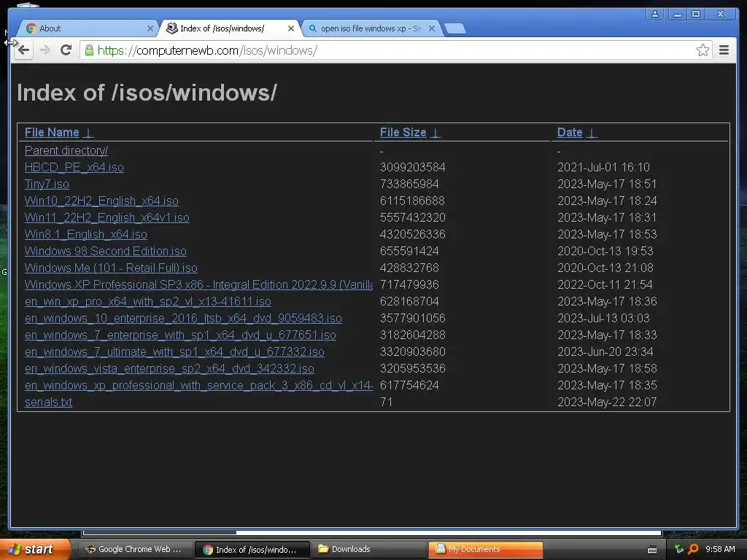Download Tiny7.iso

[47, 184]
